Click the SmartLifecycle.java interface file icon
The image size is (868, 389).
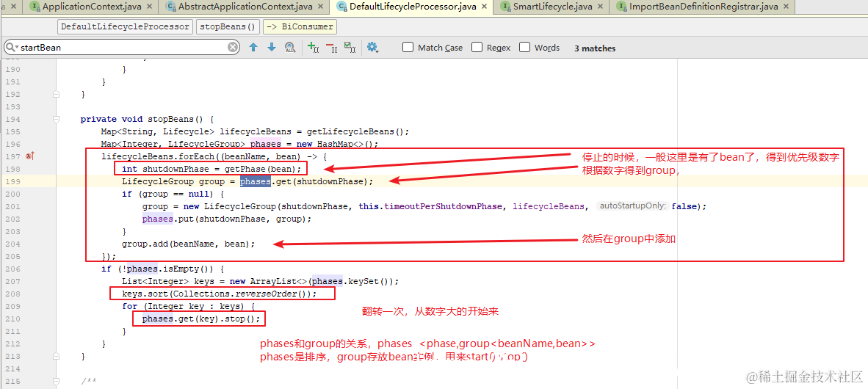click(x=506, y=7)
